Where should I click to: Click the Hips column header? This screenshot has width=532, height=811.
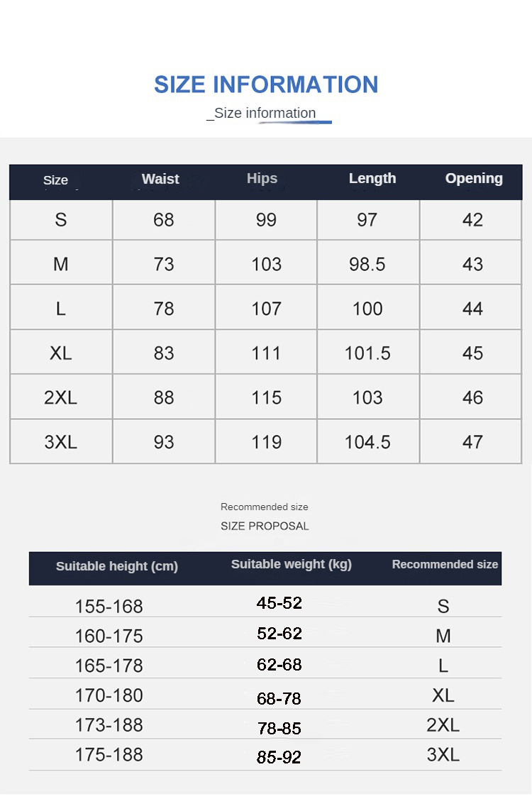262,178
